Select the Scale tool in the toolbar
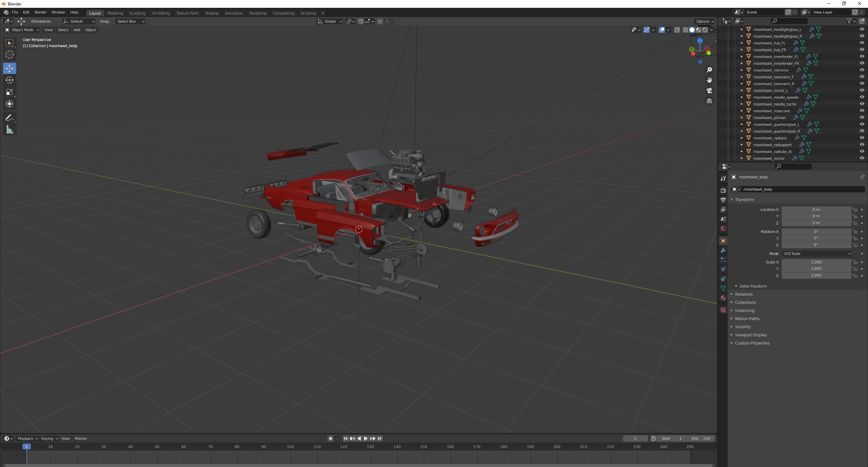The height and width of the screenshot is (467, 868). point(9,92)
